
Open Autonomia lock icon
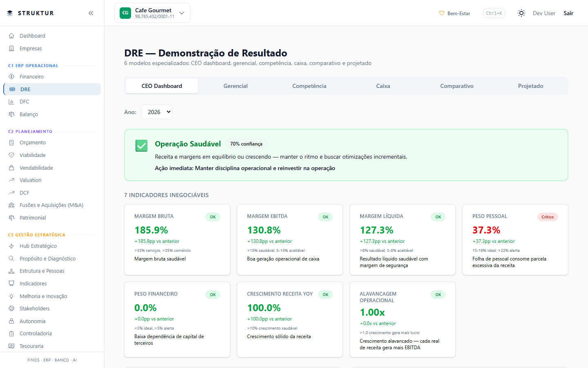coord(11,321)
